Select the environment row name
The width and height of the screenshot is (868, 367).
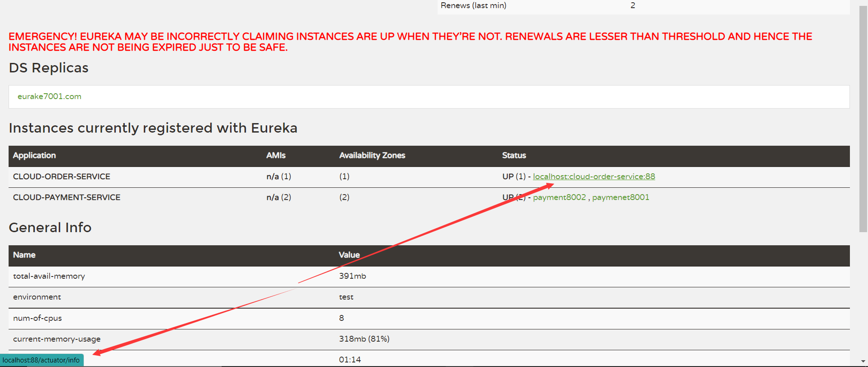(x=37, y=297)
